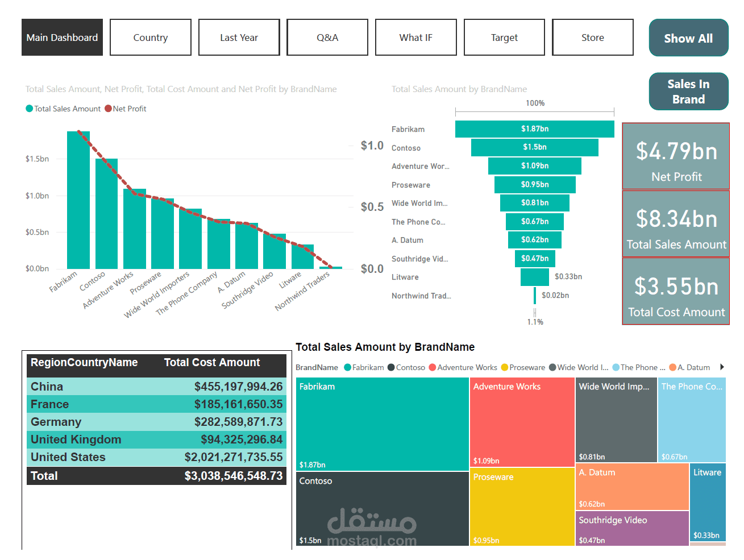Screen dimensions: 744x560
Task: Click the Proseware $0.95bn funnel bar
Action: tap(535, 185)
